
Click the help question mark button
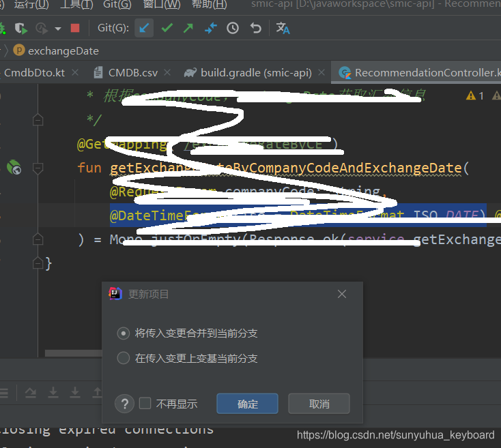pos(124,404)
